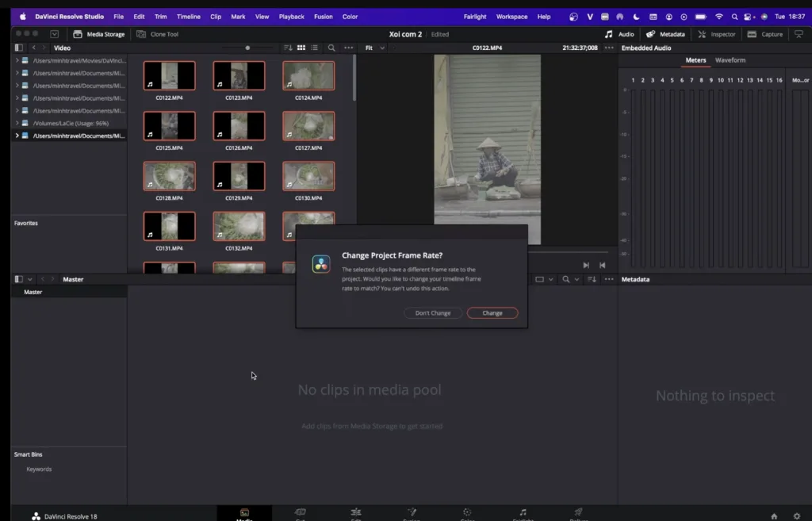Select the C0122.MP4 clip thumbnail
The height and width of the screenshot is (521, 812).
point(170,75)
